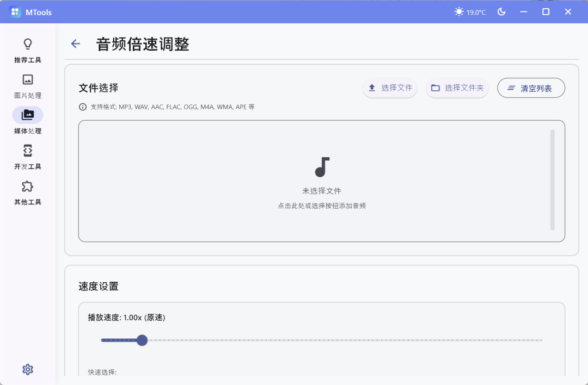Open 开发工具 code section

click(28, 157)
